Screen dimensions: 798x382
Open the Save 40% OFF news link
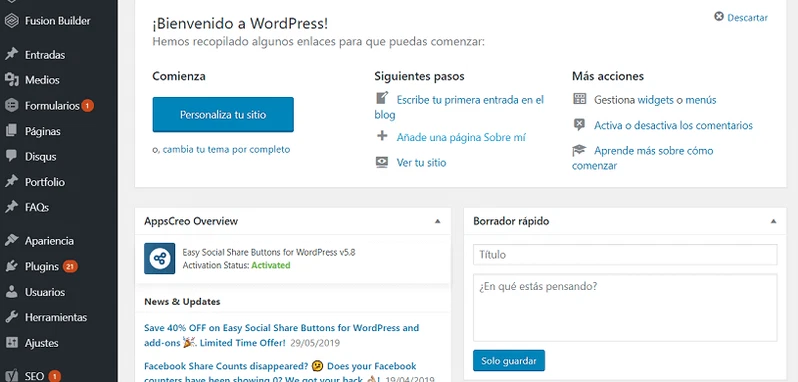281,335
